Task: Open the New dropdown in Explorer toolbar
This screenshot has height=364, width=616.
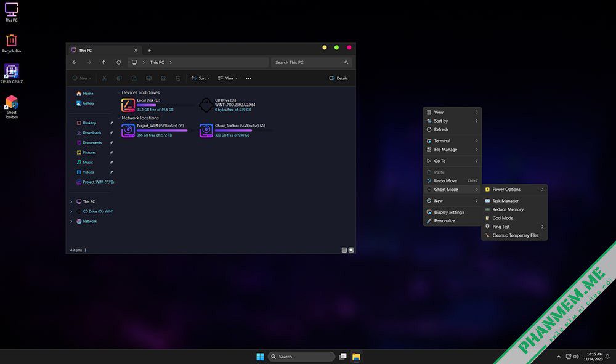Action: (82, 78)
